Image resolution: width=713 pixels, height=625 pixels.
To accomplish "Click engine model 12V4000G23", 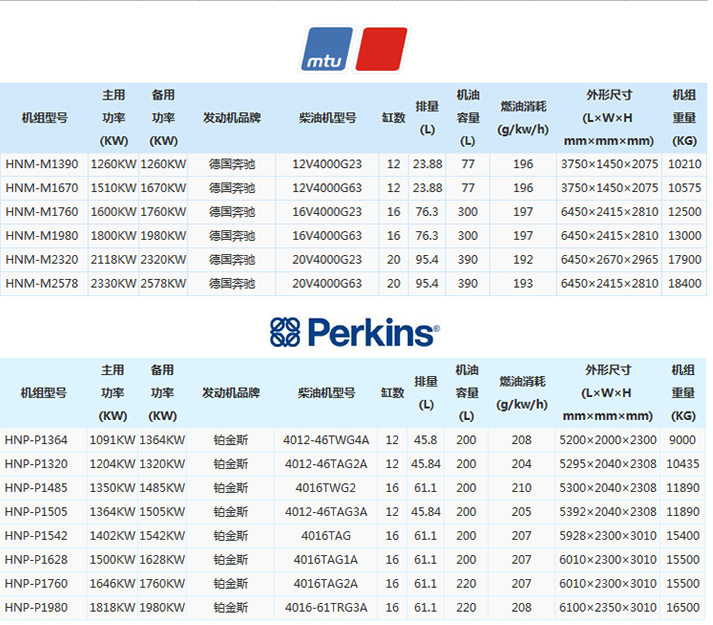I will pyautogui.click(x=327, y=164).
